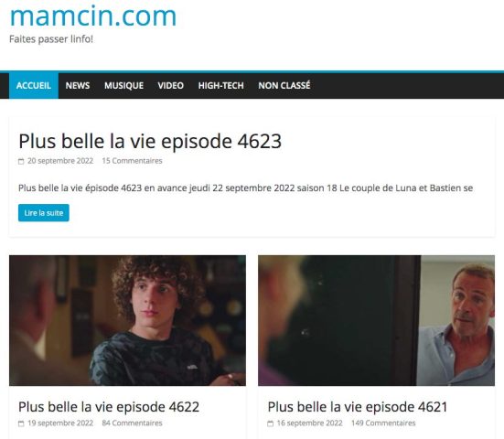
Task: Open the mamcin.com site title link
Action: click(93, 16)
